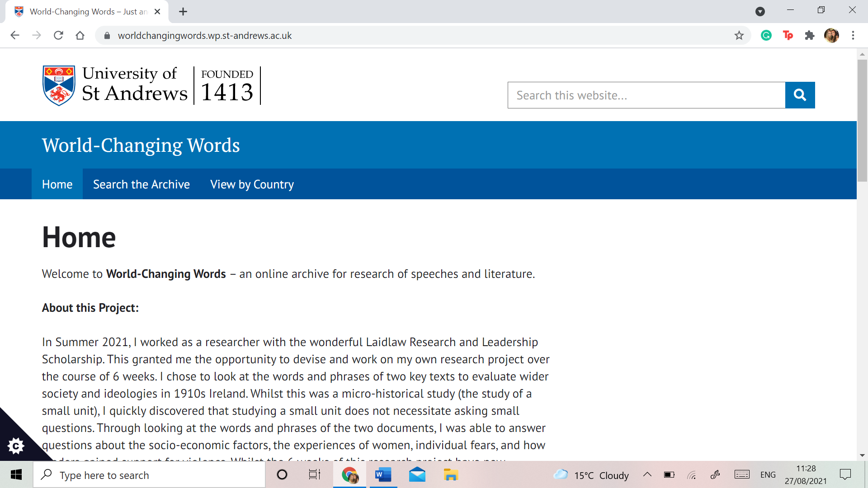Open Chrome profile avatar
The height and width of the screenshot is (488, 868).
831,35
